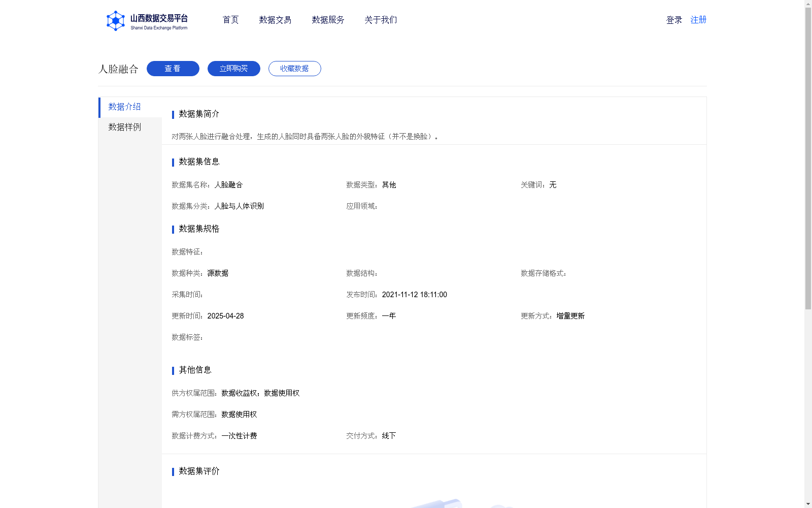Click the 供方权属范围 value 数据收益权；数据使用权
The height and width of the screenshot is (508, 812).
coord(260,393)
